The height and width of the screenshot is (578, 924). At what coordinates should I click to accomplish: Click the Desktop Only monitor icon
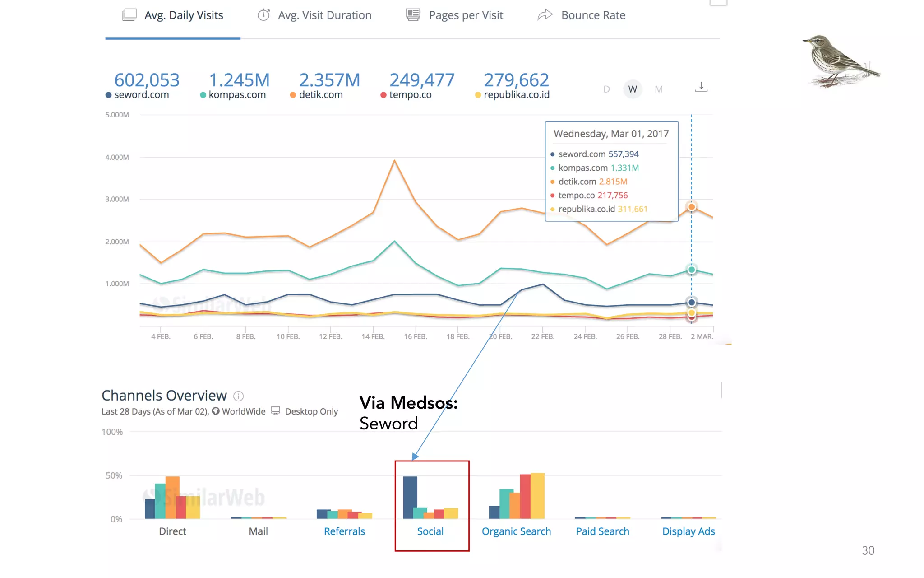point(275,411)
